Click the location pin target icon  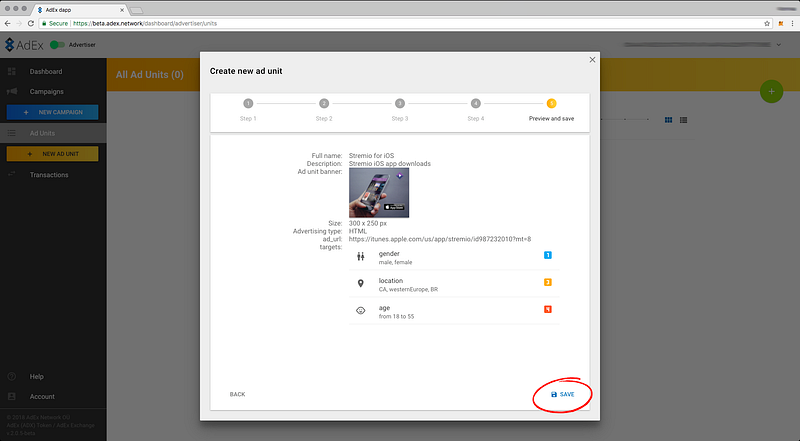(x=361, y=284)
